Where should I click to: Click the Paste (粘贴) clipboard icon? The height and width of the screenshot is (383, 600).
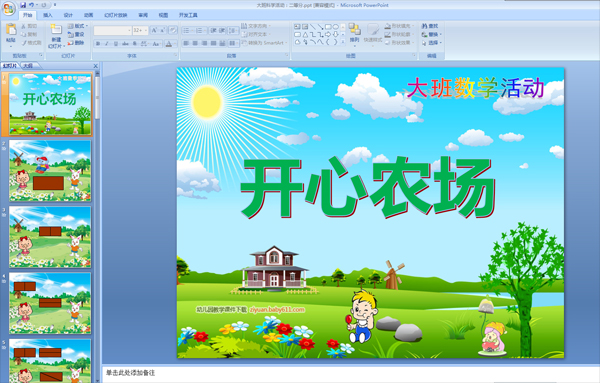click(11, 30)
